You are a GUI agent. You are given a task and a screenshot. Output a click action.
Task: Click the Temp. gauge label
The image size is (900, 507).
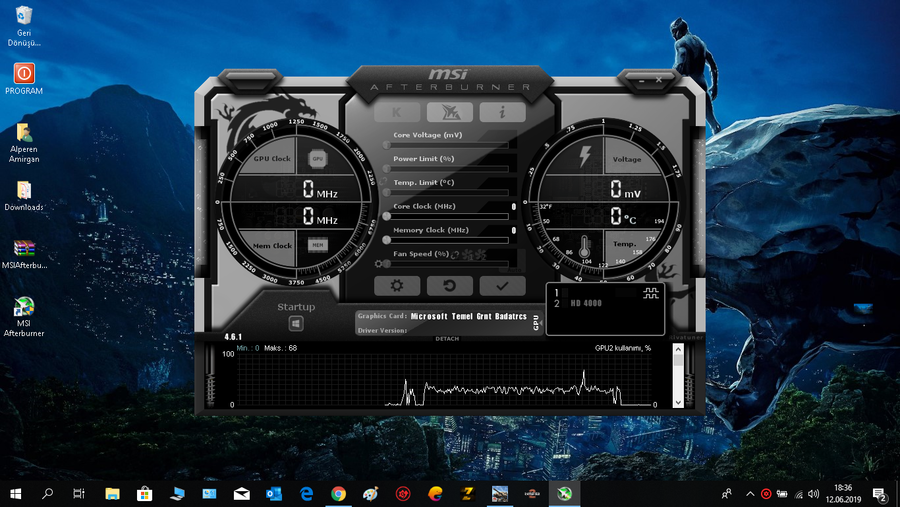coord(624,244)
